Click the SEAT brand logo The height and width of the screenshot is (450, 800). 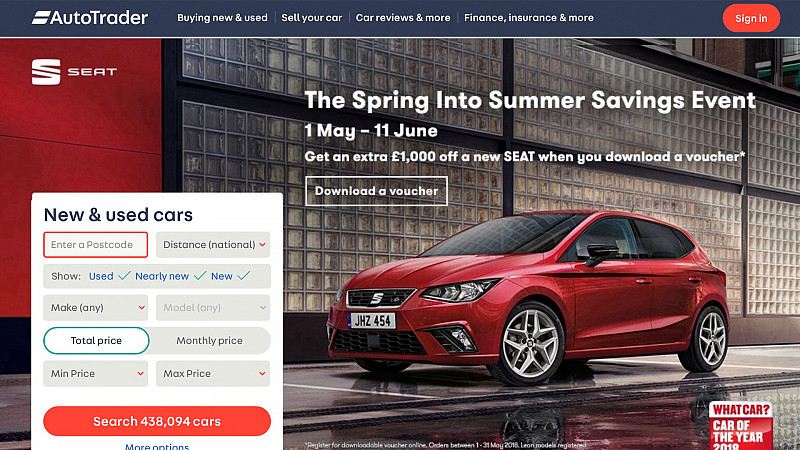click(x=74, y=72)
